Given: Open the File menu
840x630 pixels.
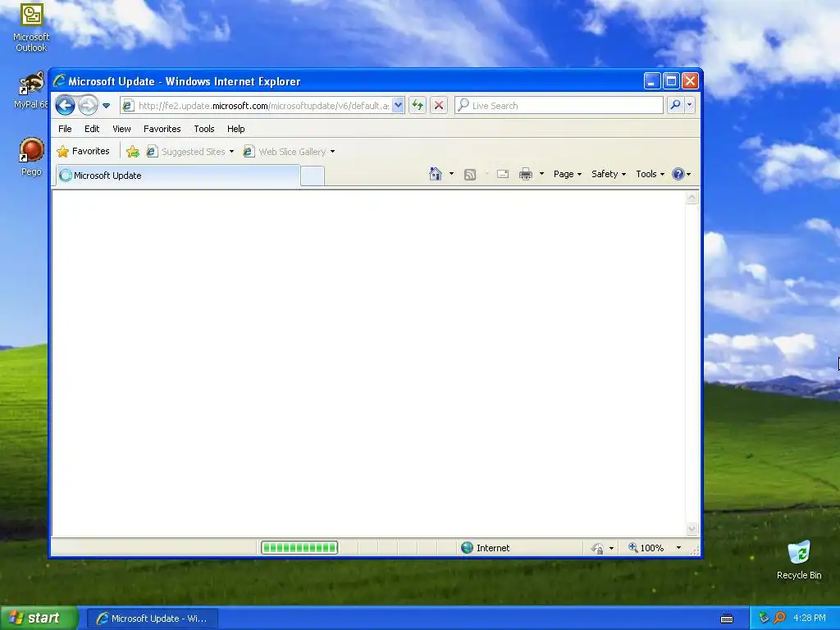Looking at the screenshot, I should [x=65, y=129].
